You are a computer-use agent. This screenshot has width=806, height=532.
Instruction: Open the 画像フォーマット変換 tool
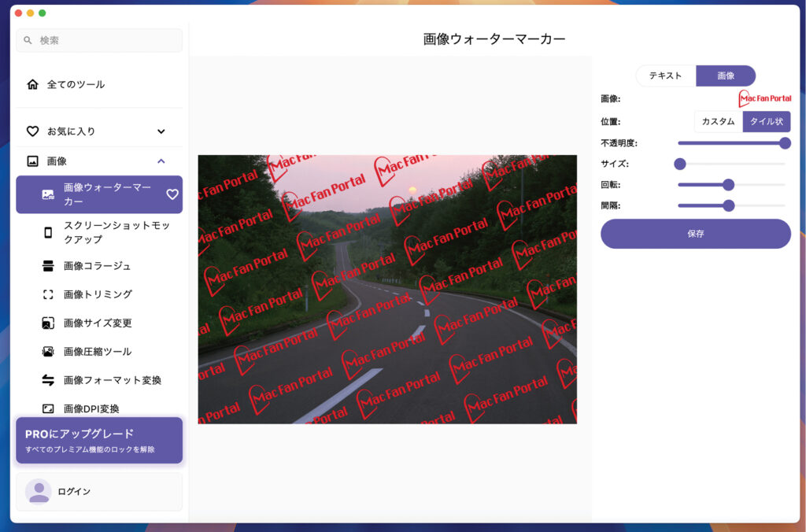[x=99, y=380]
